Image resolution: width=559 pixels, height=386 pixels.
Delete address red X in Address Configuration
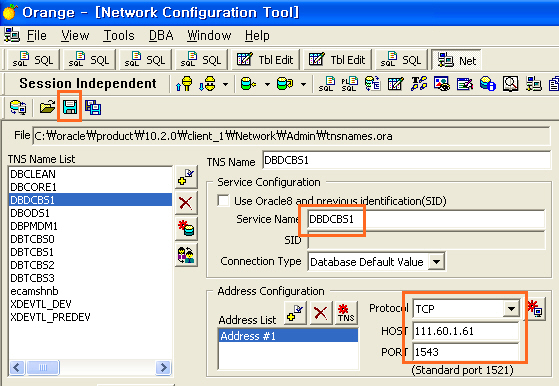(321, 313)
